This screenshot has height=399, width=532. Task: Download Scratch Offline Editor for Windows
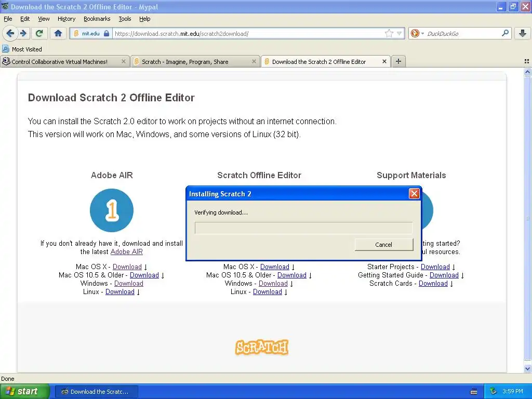[x=273, y=283]
